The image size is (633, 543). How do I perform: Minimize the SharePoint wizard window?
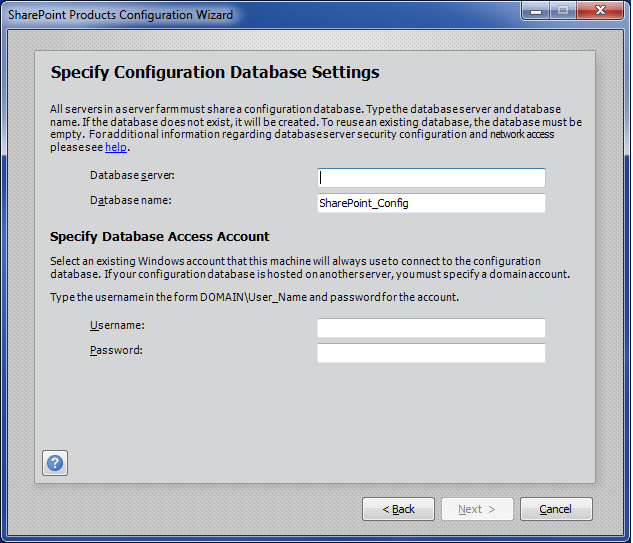(536, 10)
